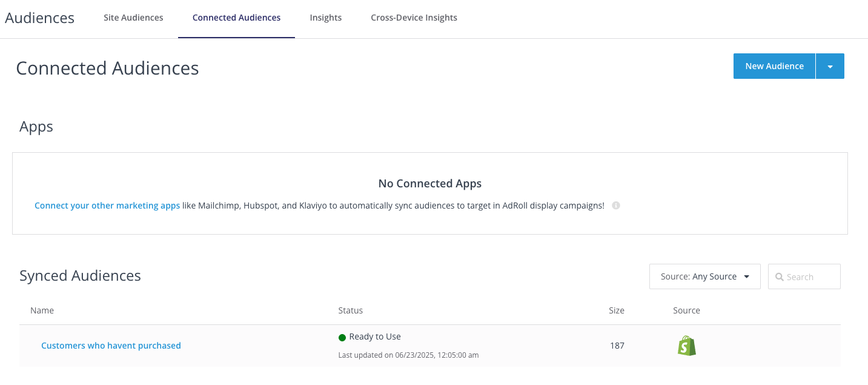This screenshot has height=385, width=868.
Task: Open the Insights tab
Action: [x=326, y=18]
